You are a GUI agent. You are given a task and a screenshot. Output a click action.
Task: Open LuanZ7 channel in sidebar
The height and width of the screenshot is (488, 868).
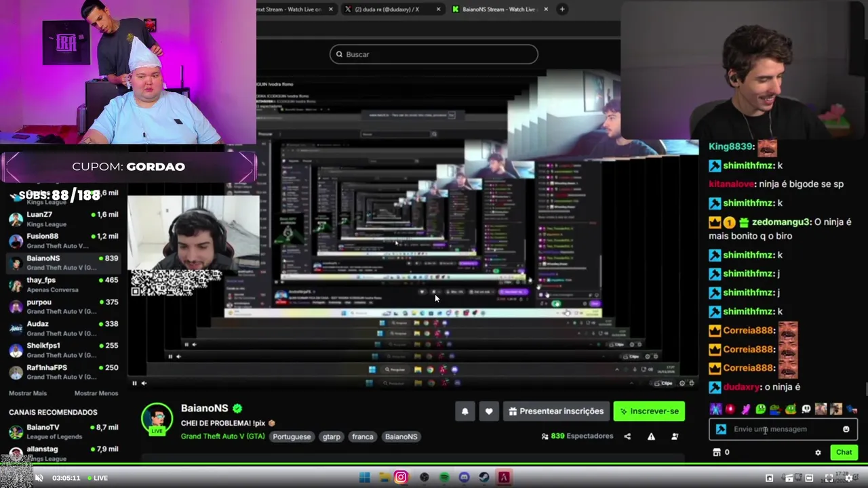pos(64,219)
